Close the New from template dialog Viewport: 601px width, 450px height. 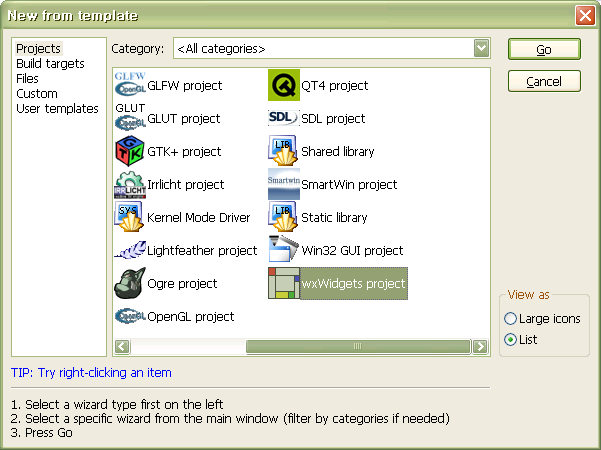585,16
